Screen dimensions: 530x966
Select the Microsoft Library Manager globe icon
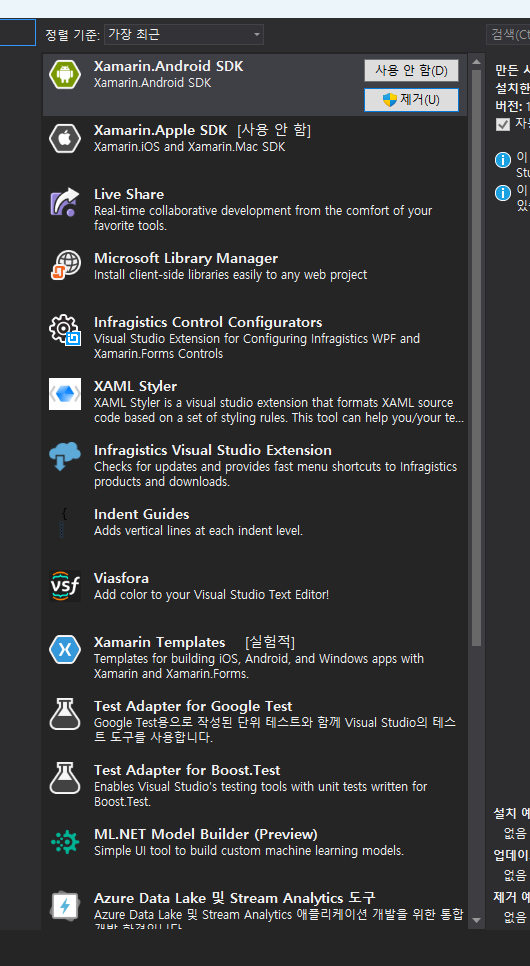[65, 266]
